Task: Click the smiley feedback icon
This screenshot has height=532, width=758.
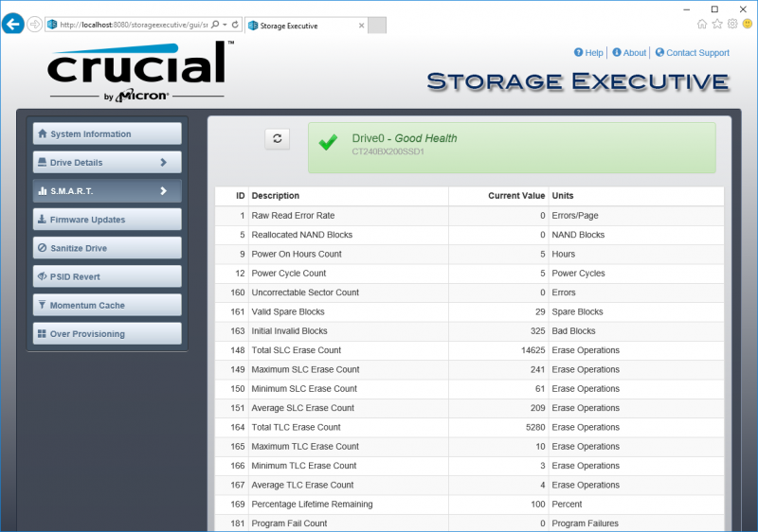Action: tap(748, 24)
